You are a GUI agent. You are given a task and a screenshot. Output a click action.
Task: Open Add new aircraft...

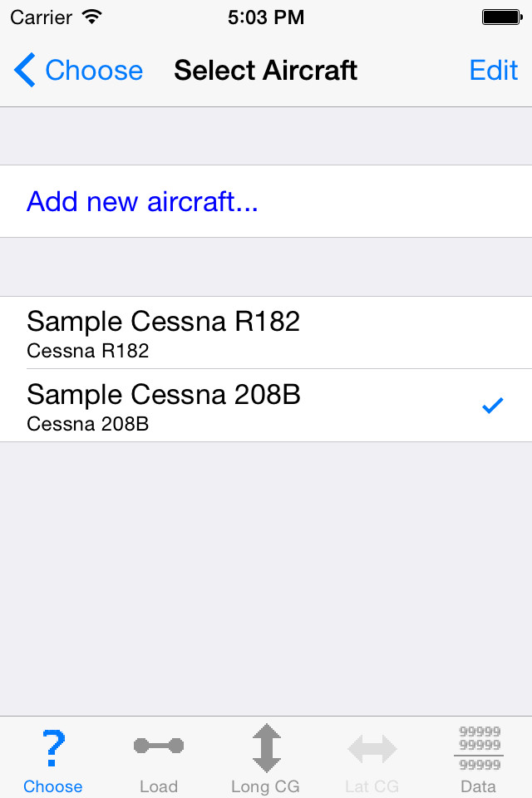tap(266, 201)
